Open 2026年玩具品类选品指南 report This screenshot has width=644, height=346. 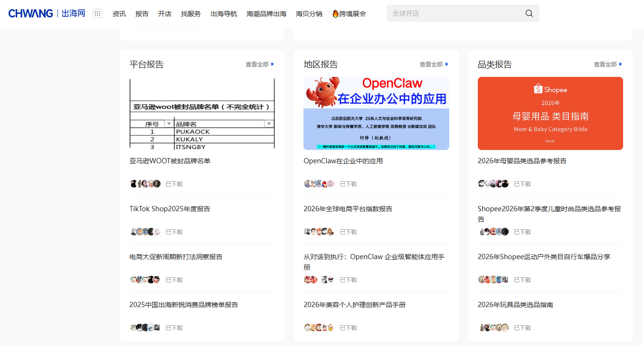coord(515,305)
